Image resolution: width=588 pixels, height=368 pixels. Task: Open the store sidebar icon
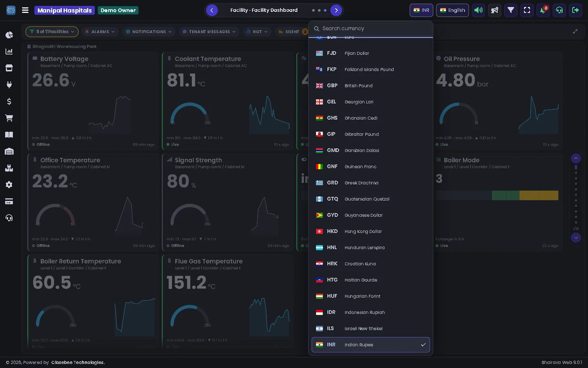pyautogui.click(x=9, y=68)
